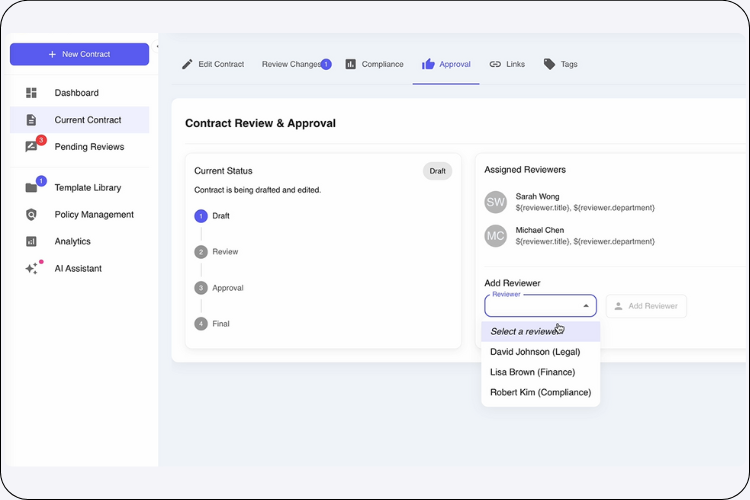Click the Policy Management shield icon
The width and height of the screenshot is (750, 500).
32,215
